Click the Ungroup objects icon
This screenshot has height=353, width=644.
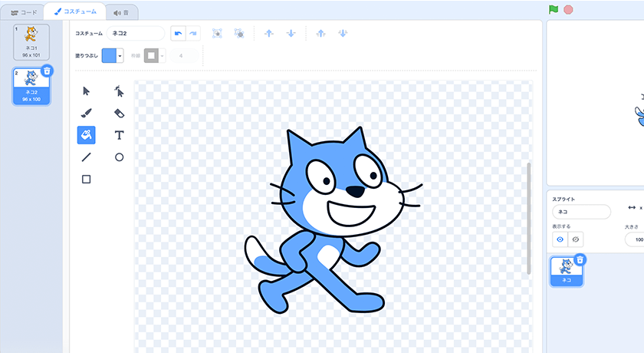coord(239,33)
